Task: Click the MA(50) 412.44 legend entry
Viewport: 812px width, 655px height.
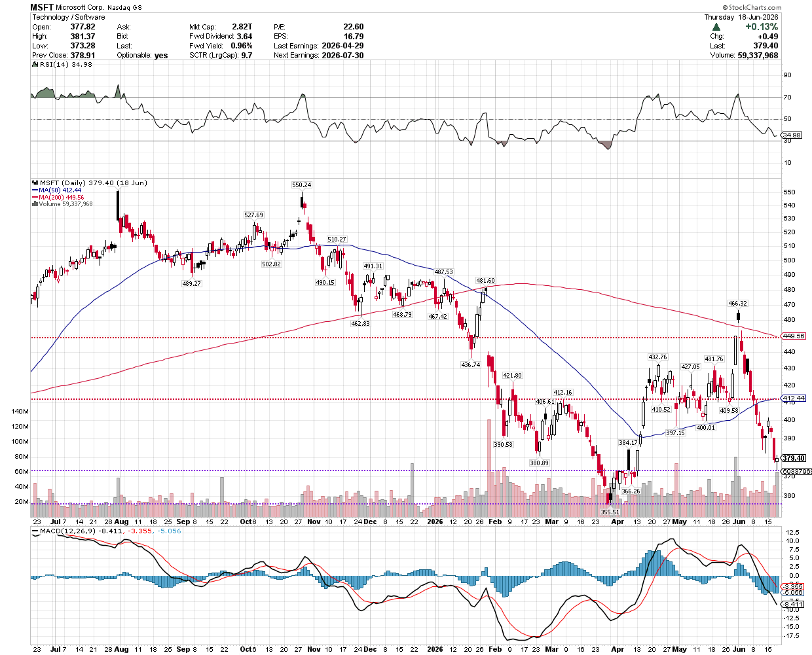Action: pos(59,190)
